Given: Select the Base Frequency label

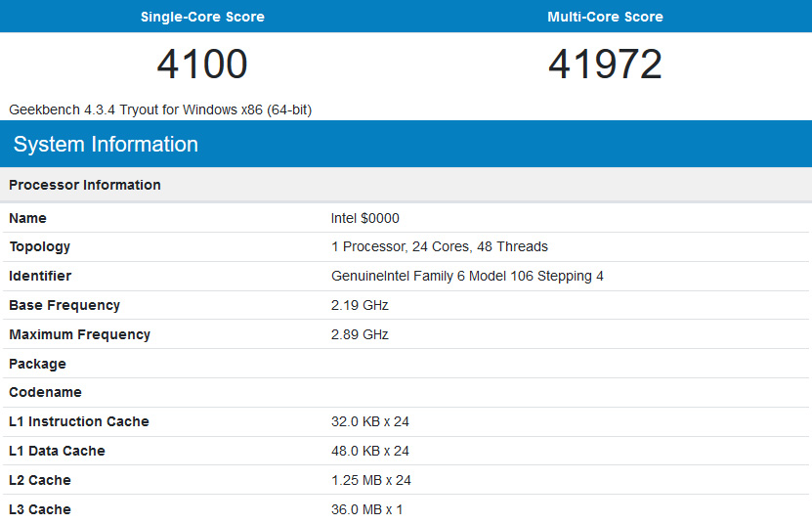Looking at the screenshot, I should click(64, 305).
